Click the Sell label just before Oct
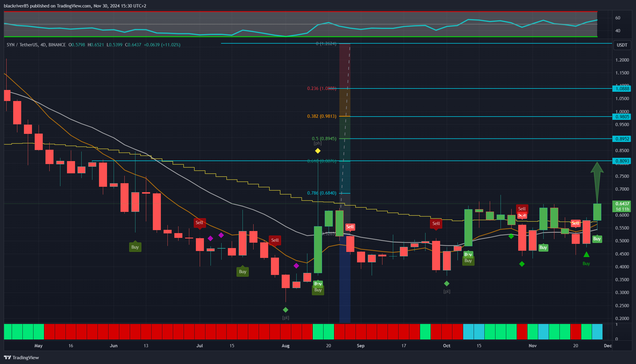 [x=436, y=224]
